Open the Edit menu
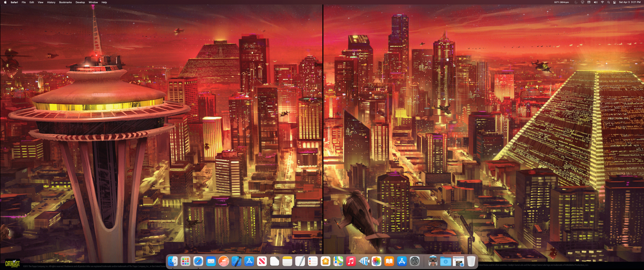Viewport: 644px width, 270px height. (x=32, y=2)
